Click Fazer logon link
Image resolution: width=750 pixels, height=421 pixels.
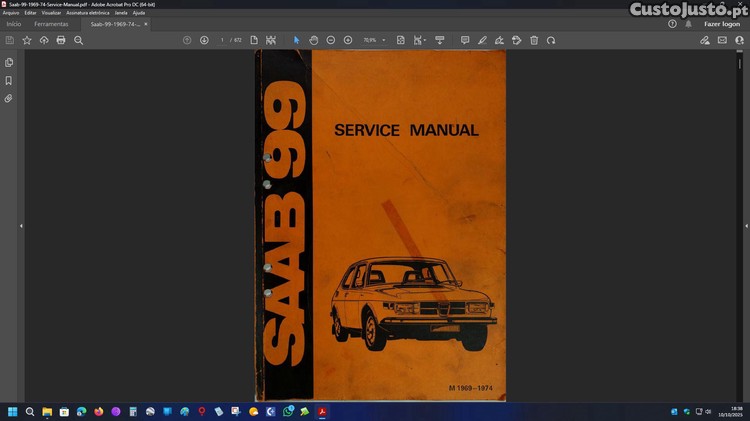(x=721, y=24)
